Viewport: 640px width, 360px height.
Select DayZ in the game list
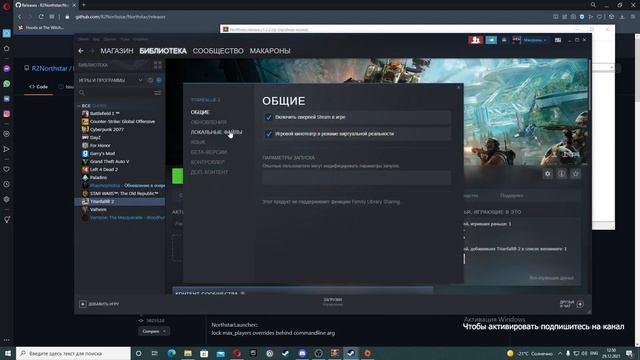95,138
